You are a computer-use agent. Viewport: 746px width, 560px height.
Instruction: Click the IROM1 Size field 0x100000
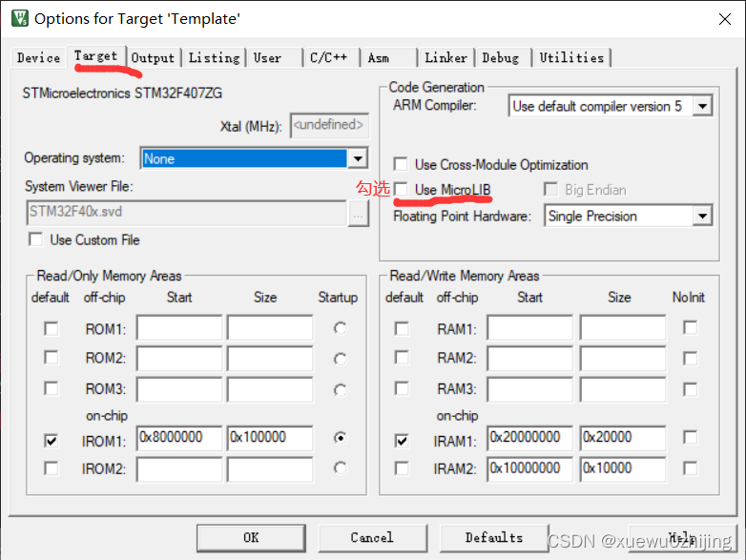(270, 438)
